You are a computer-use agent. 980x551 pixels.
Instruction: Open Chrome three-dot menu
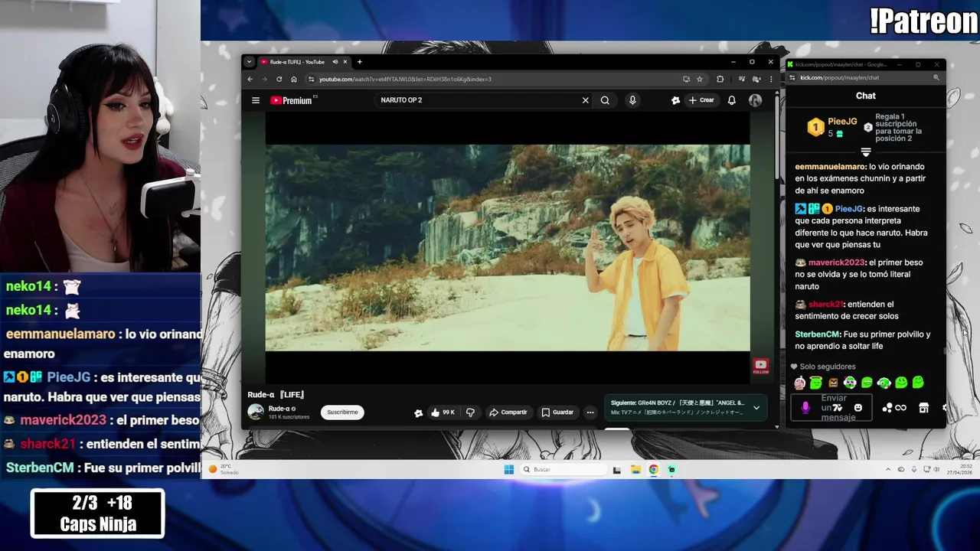coord(770,79)
